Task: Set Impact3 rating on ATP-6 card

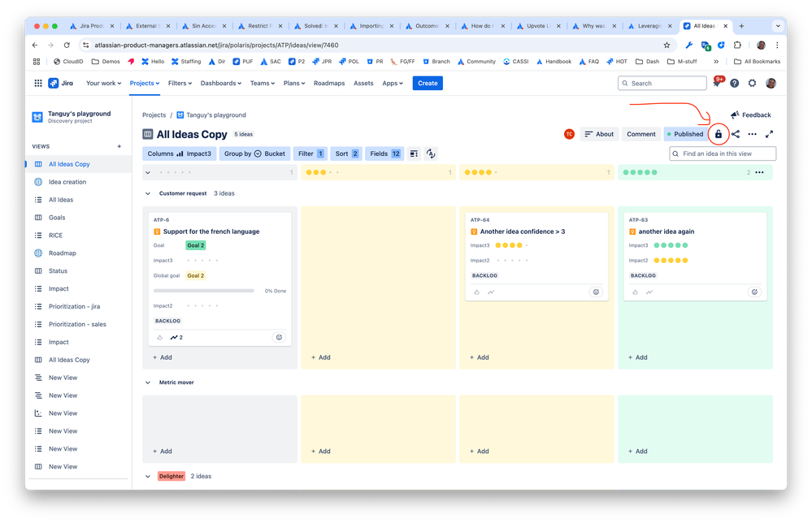Action: [202, 261]
